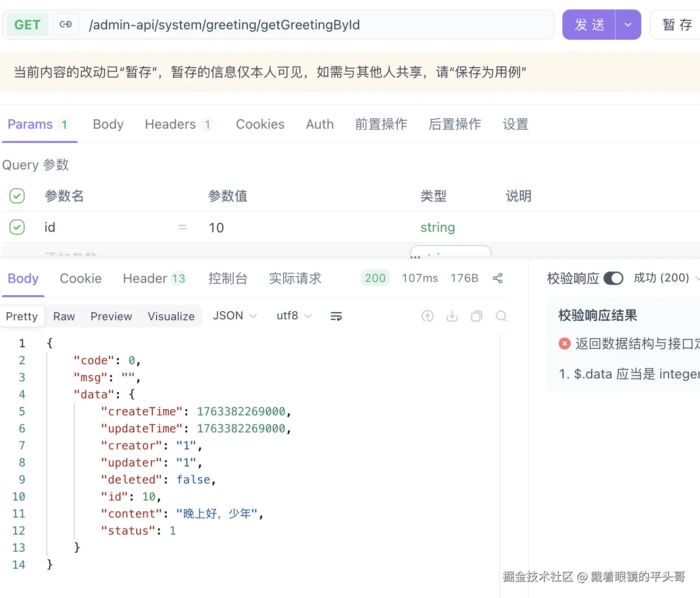Click the 176B response size

click(464, 278)
